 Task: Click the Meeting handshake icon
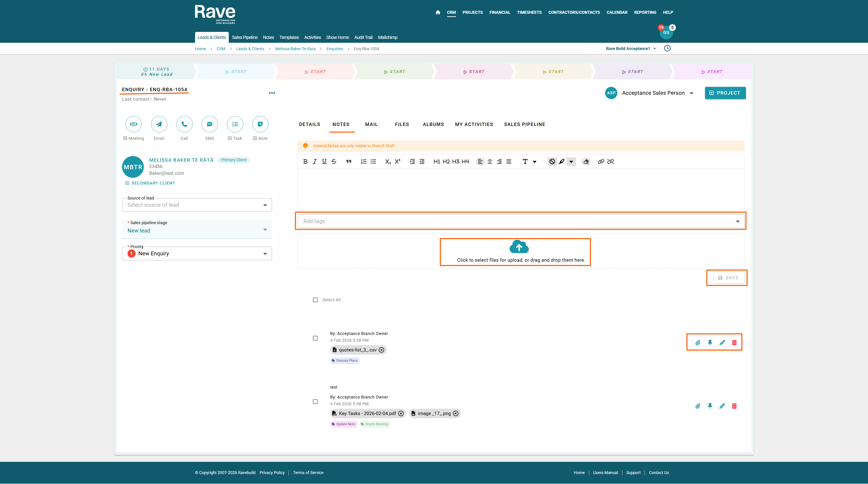133,124
